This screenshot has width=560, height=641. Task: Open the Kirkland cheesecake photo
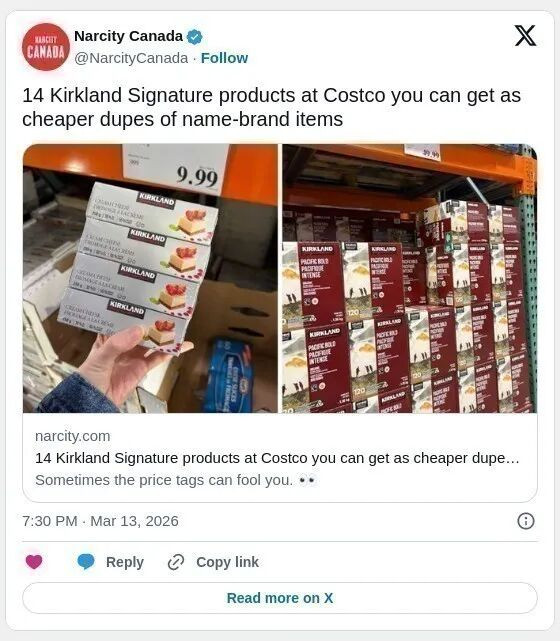pos(150,278)
